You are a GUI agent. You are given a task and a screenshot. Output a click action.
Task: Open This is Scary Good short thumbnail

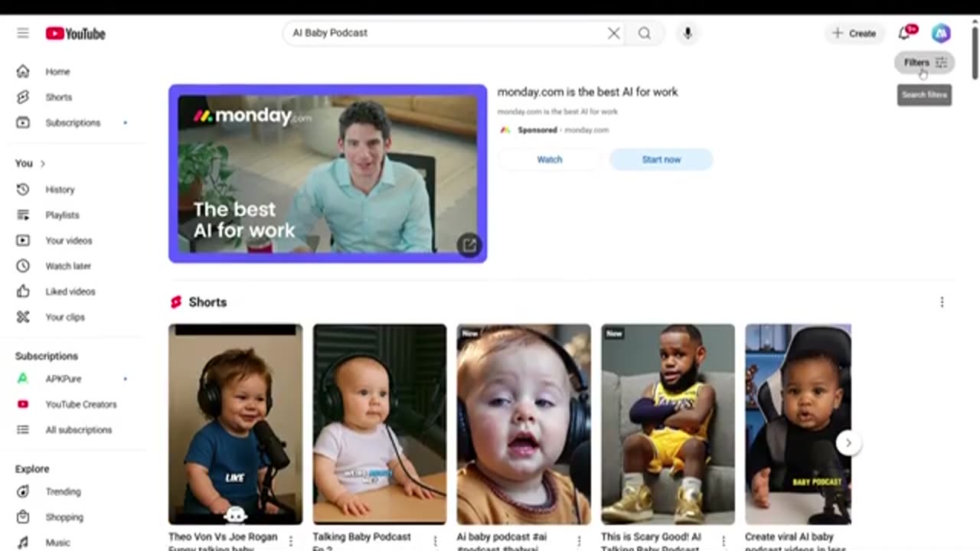[668, 424]
